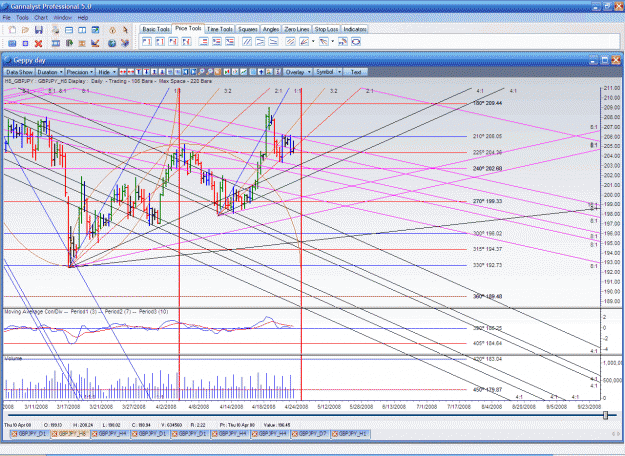Click the 180° 209.44 price level label
The image size is (625, 456).
pyautogui.click(x=487, y=103)
